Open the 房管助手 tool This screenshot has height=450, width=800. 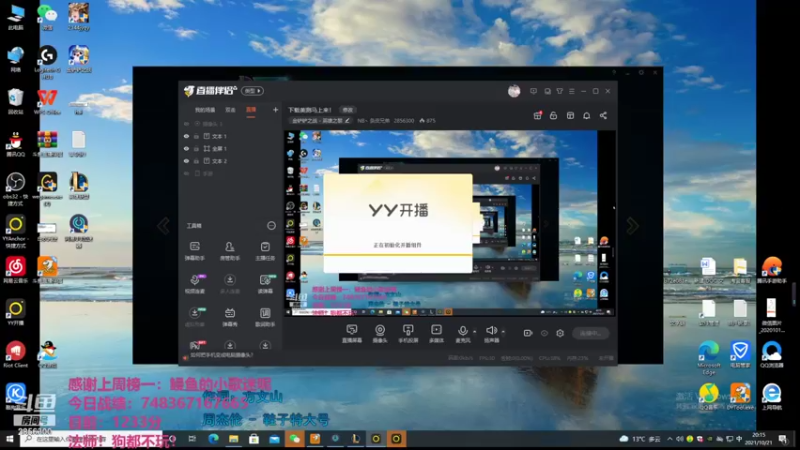(x=230, y=251)
